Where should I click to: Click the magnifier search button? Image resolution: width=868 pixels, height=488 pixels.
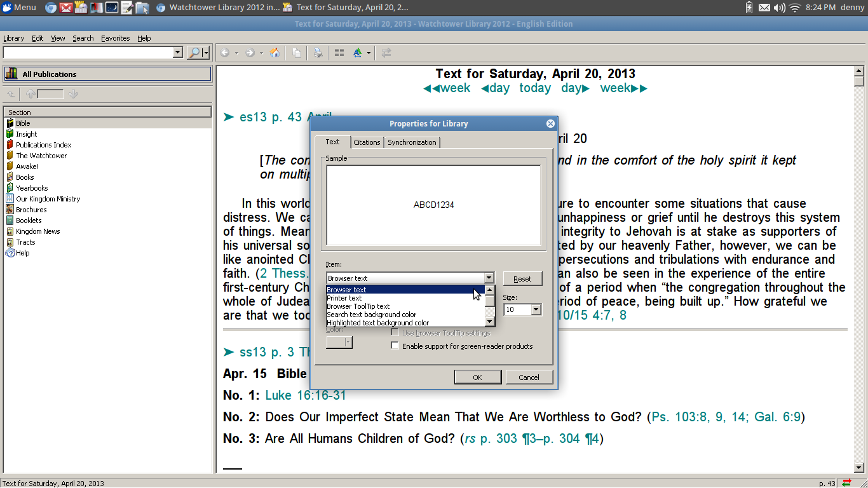(194, 53)
